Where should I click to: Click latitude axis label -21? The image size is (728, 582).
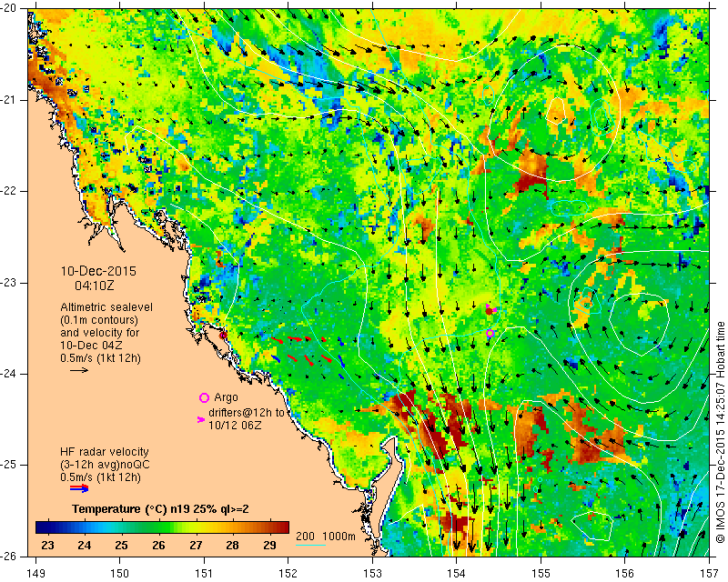9,100
